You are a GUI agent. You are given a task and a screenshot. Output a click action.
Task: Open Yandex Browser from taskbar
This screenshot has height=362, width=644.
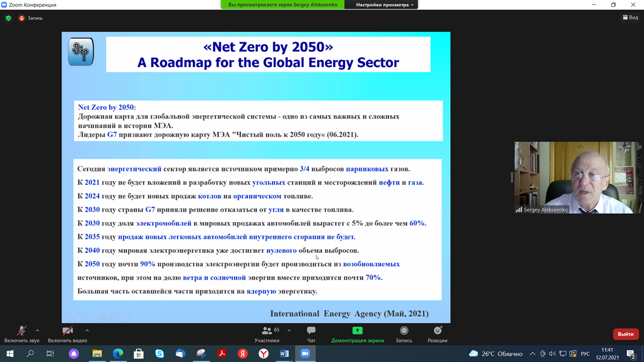[x=264, y=353]
